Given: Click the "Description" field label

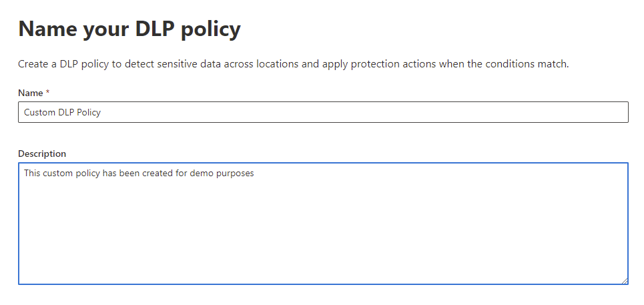Looking at the screenshot, I should click(x=42, y=154).
